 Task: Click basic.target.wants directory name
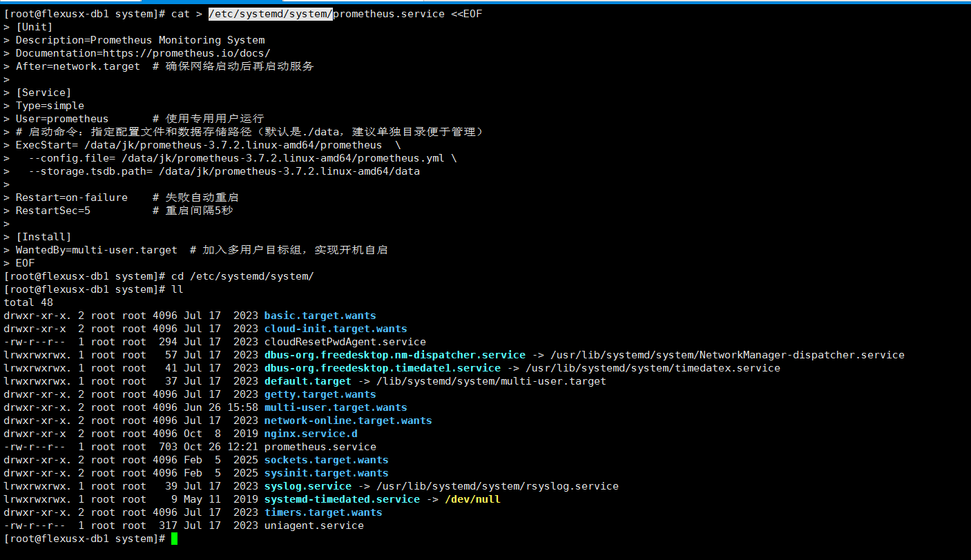(320, 316)
